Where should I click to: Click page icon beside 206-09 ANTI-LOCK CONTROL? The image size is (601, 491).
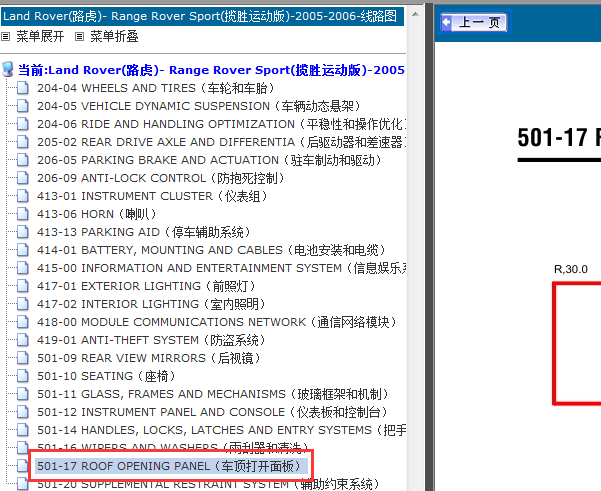point(23,178)
